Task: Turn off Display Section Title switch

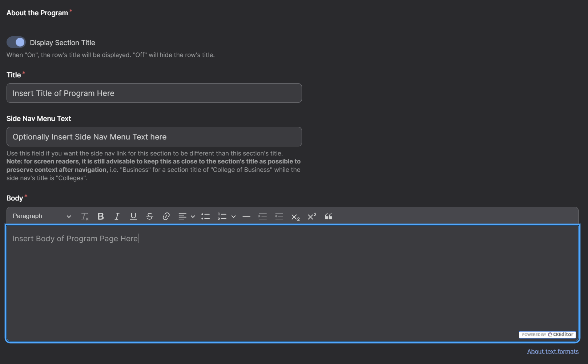Action: tap(16, 42)
